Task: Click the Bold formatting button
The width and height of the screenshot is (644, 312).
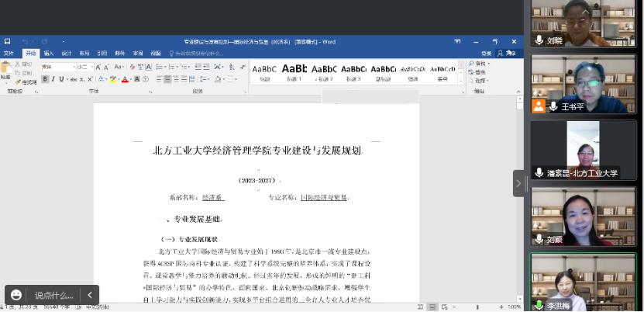Action: click(44, 79)
